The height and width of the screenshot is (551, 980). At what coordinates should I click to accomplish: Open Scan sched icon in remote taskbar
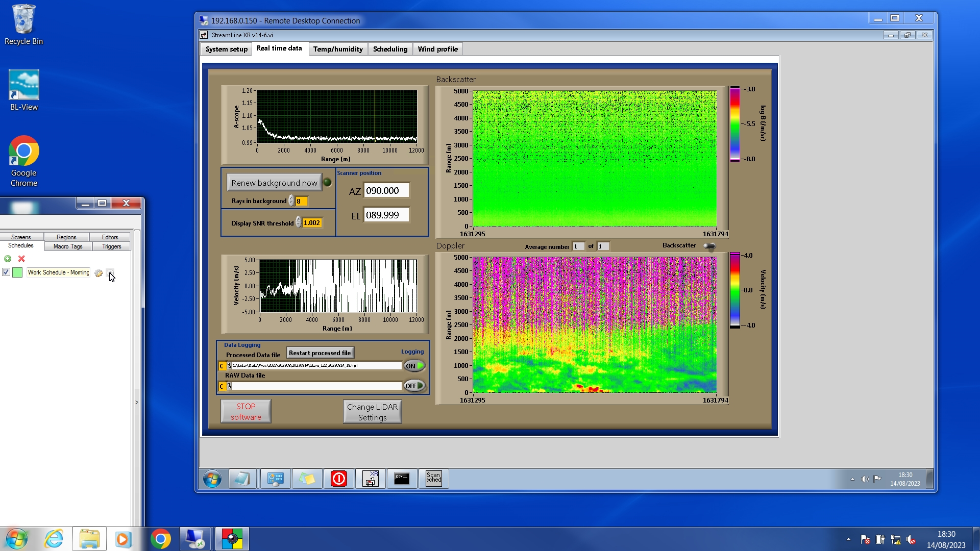(433, 479)
